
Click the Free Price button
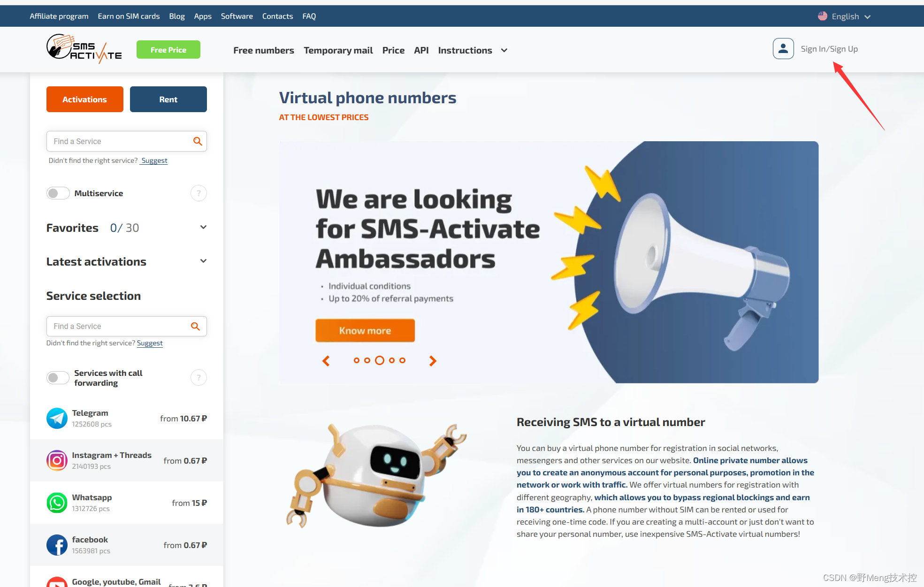point(168,50)
